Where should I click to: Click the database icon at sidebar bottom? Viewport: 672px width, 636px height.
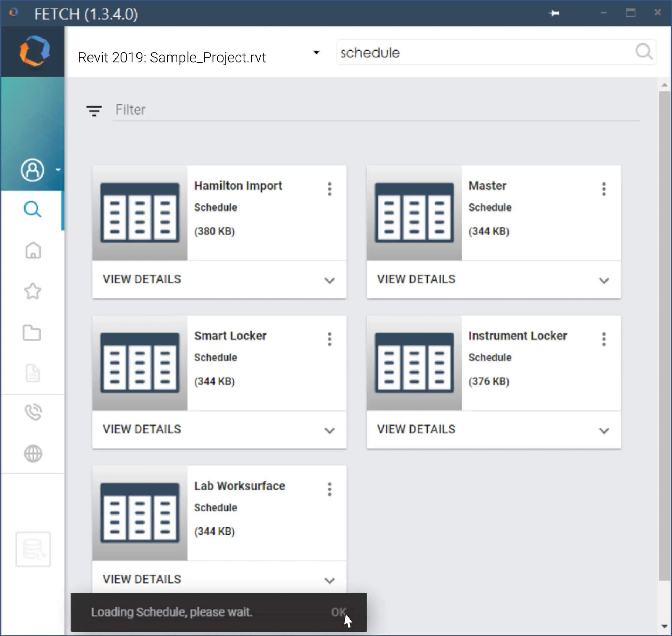[x=33, y=549]
